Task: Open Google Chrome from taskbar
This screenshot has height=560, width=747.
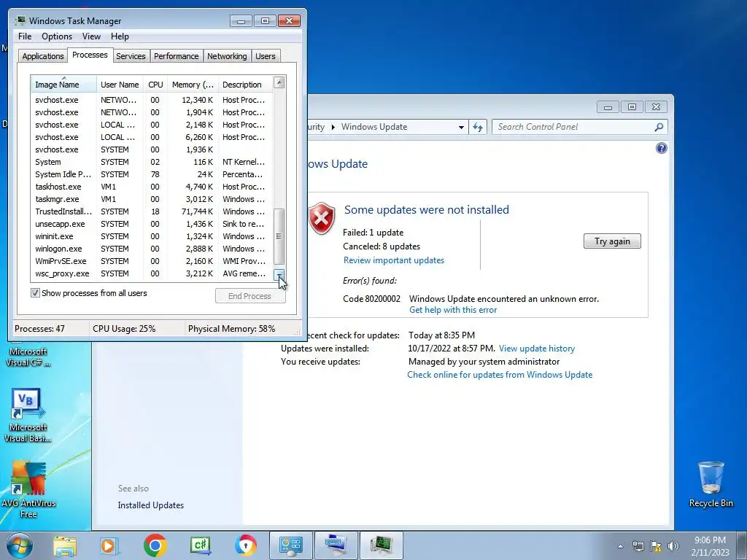Action: [x=155, y=545]
